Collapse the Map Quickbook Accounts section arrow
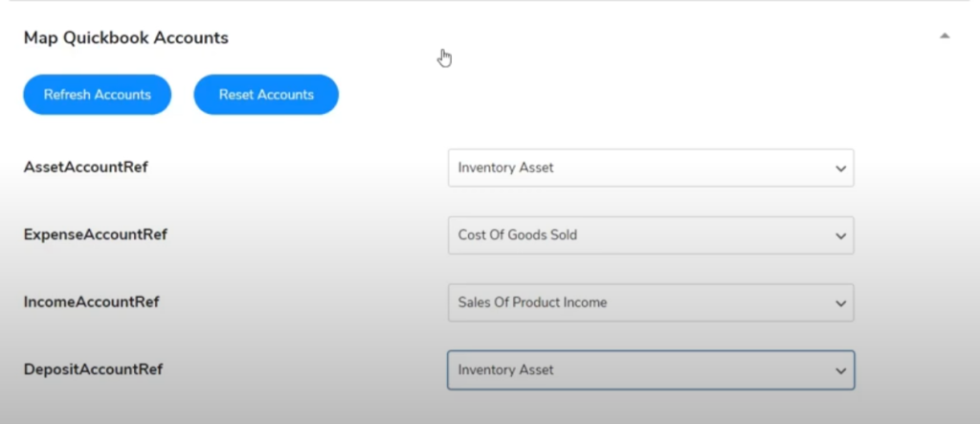Screen dimensions: 980x424 (x=945, y=36)
